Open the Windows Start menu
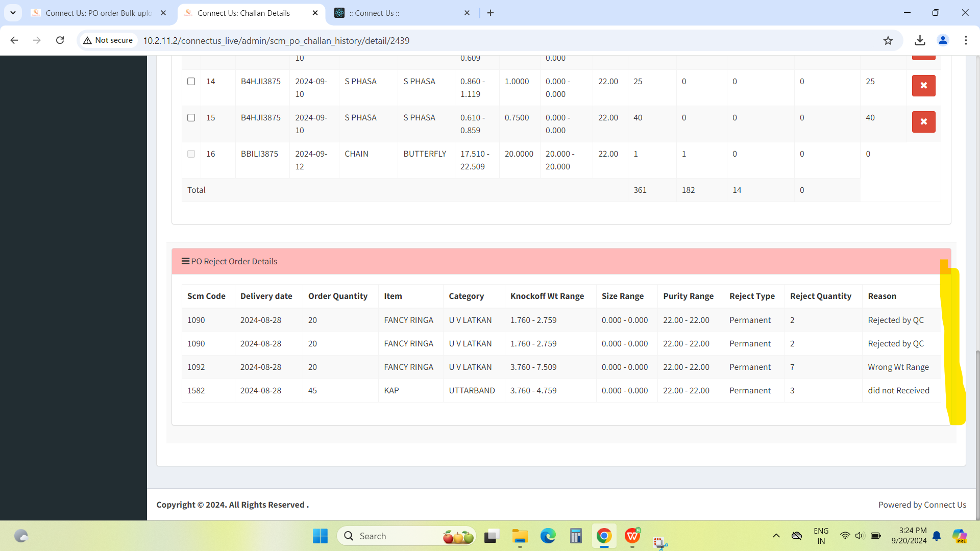980x551 pixels. point(320,536)
